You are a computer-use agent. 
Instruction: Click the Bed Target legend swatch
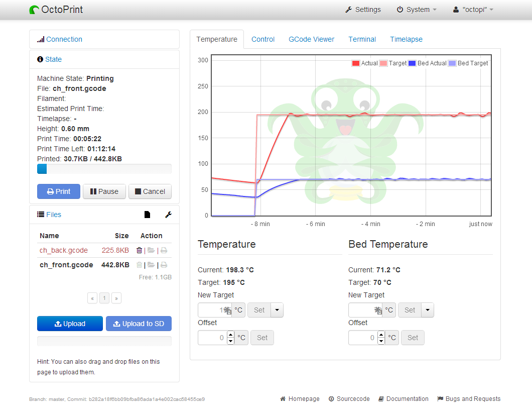452,63
